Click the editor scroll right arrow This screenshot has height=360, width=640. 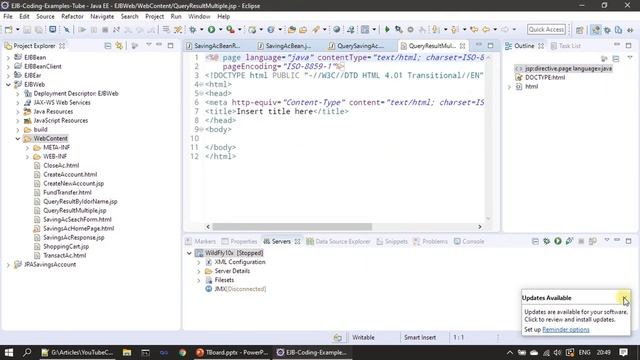click(480, 227)
